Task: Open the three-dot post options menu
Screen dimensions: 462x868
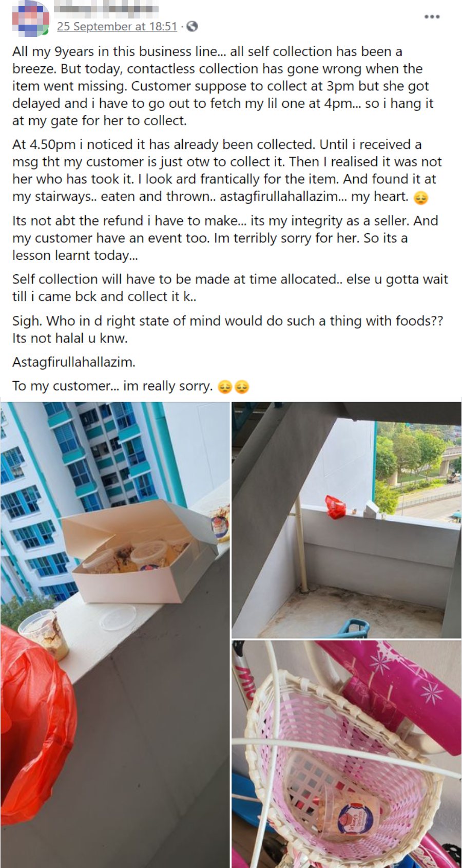Action: (432, 17)
